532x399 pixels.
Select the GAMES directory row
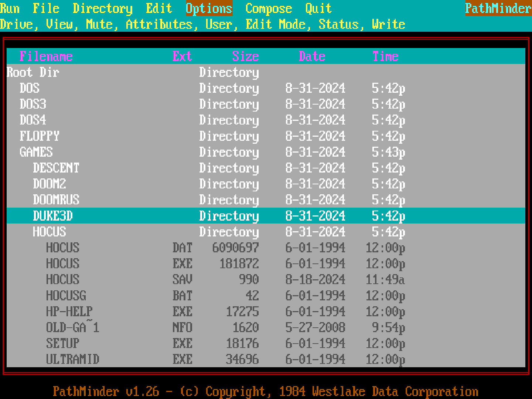[x=266, y=152]
